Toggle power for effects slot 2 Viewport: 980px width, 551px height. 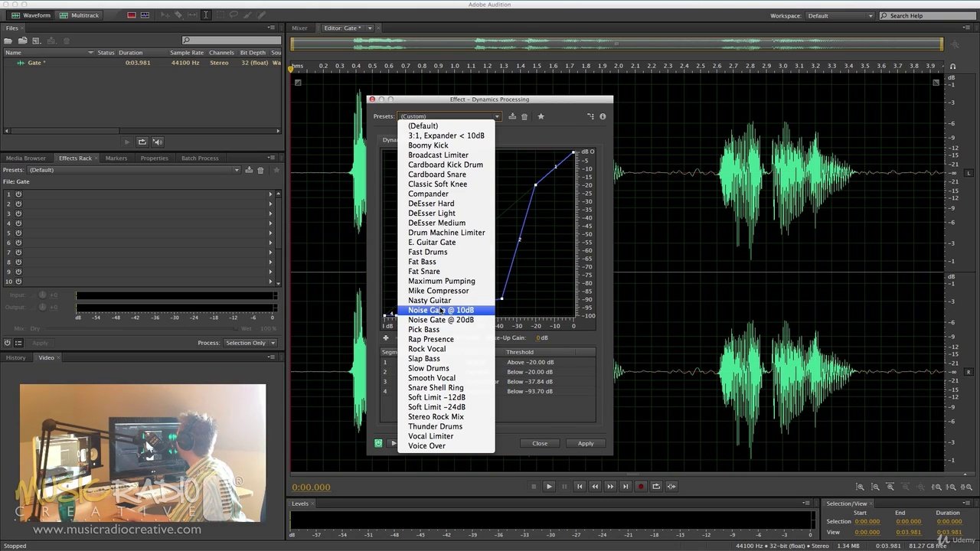point(18,204)
